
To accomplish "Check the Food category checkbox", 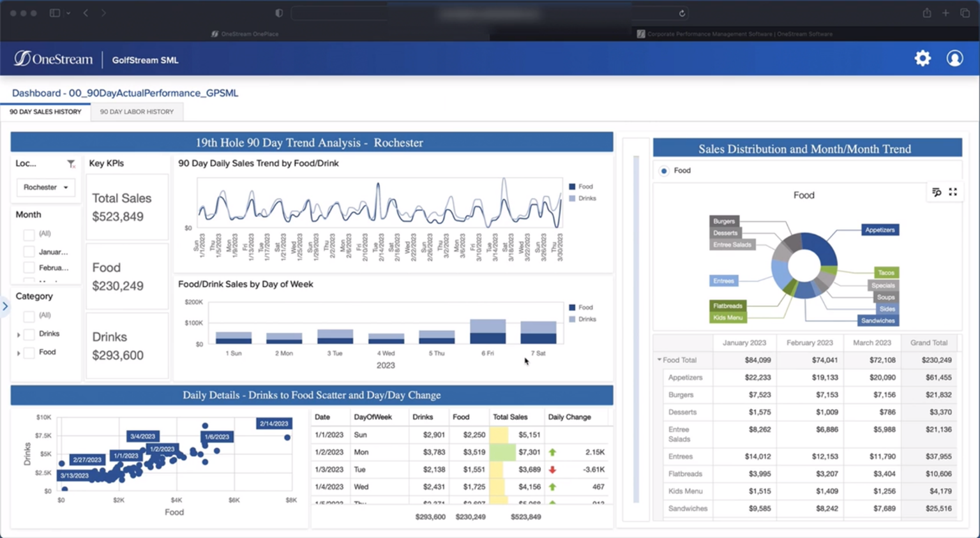I will tap(29, 353).
